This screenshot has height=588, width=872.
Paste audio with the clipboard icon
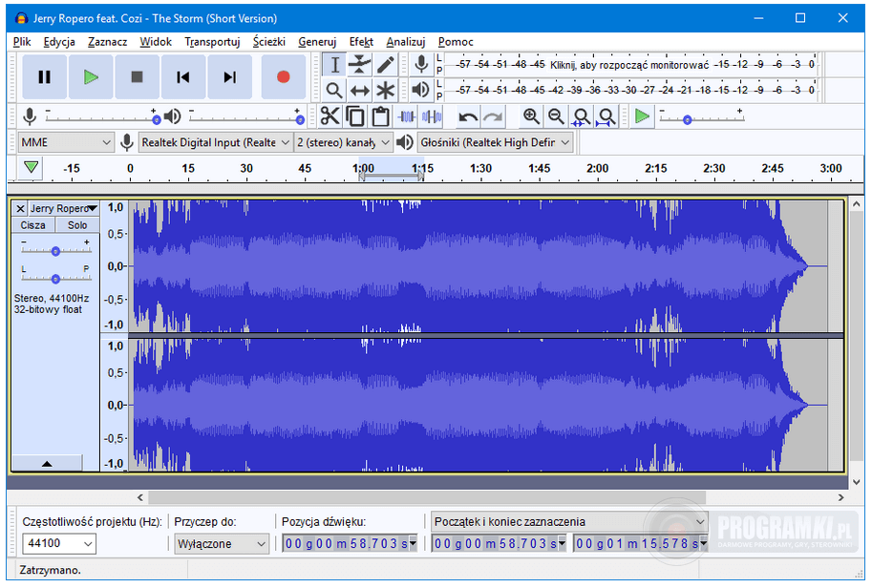tap(380, 116)
